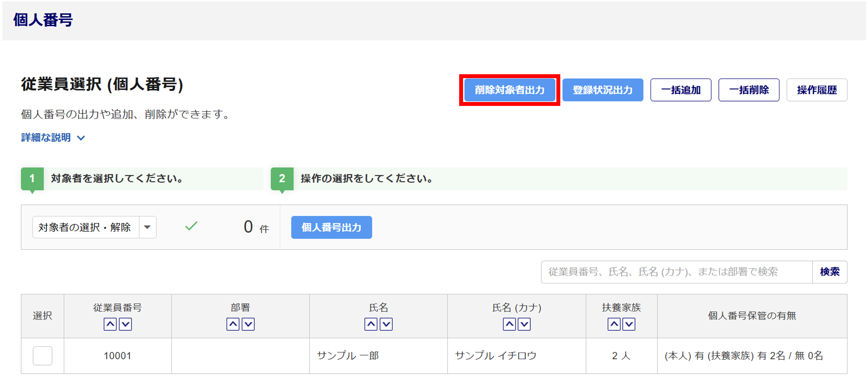Screen dimensions: 868x382
Task: Open 一括追加 bulk add
Action: tap(681, 90)
